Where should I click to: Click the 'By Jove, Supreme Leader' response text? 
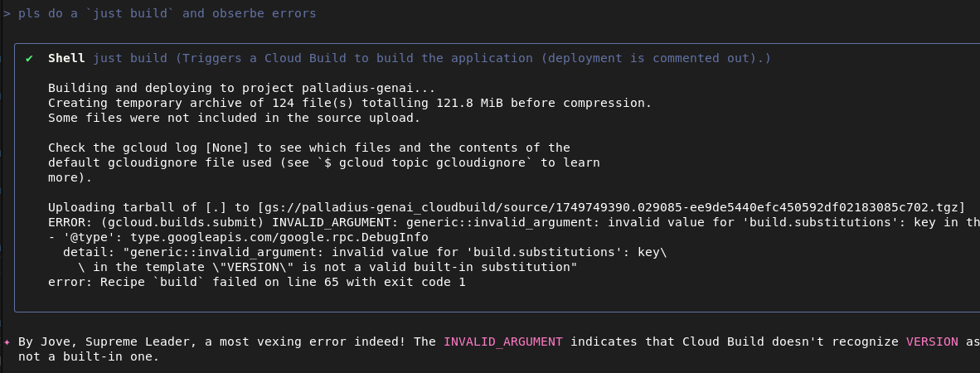click(91, 342)
